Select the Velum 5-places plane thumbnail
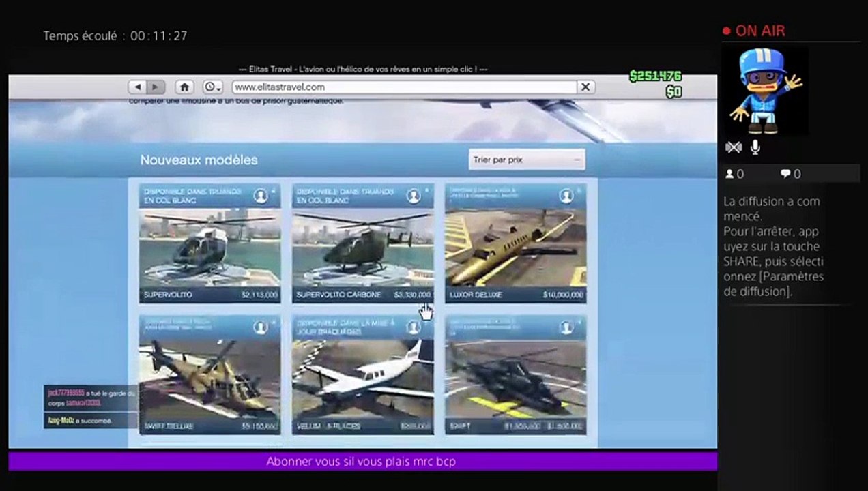The image size is (868, 491). pyautogui.click(x=362, y=378)
